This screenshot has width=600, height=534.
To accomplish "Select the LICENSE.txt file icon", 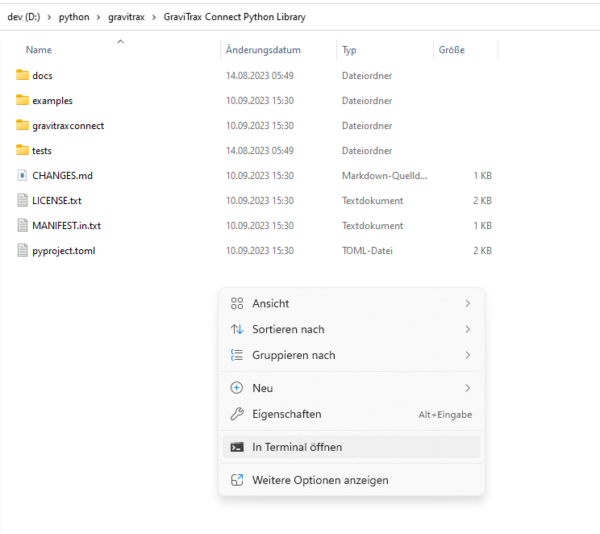I will tap(23, 200).
